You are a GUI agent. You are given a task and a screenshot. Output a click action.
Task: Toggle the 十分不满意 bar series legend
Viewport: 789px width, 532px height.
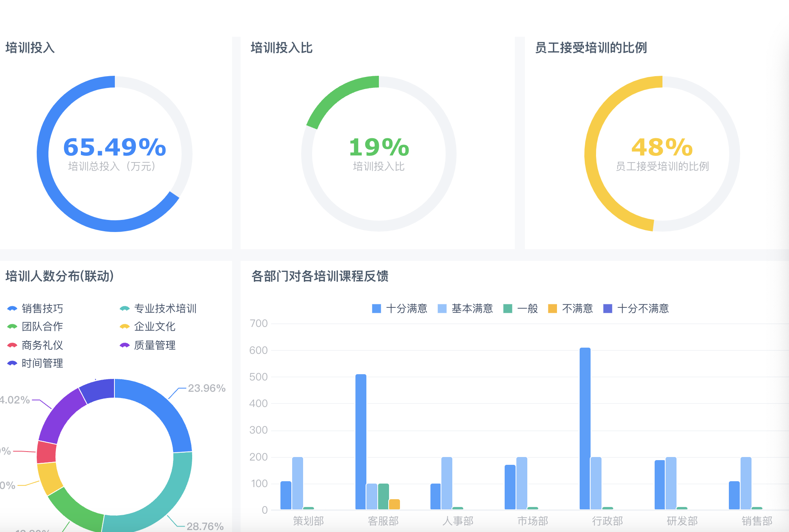pos(636,309)
